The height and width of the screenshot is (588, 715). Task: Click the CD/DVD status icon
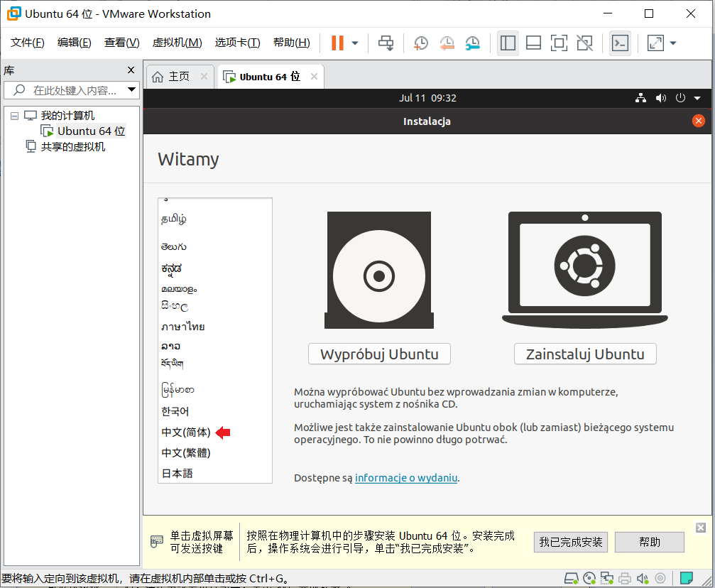(589, 578)
